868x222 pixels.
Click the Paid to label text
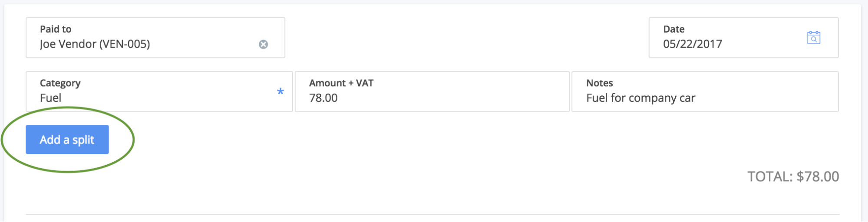56,29
